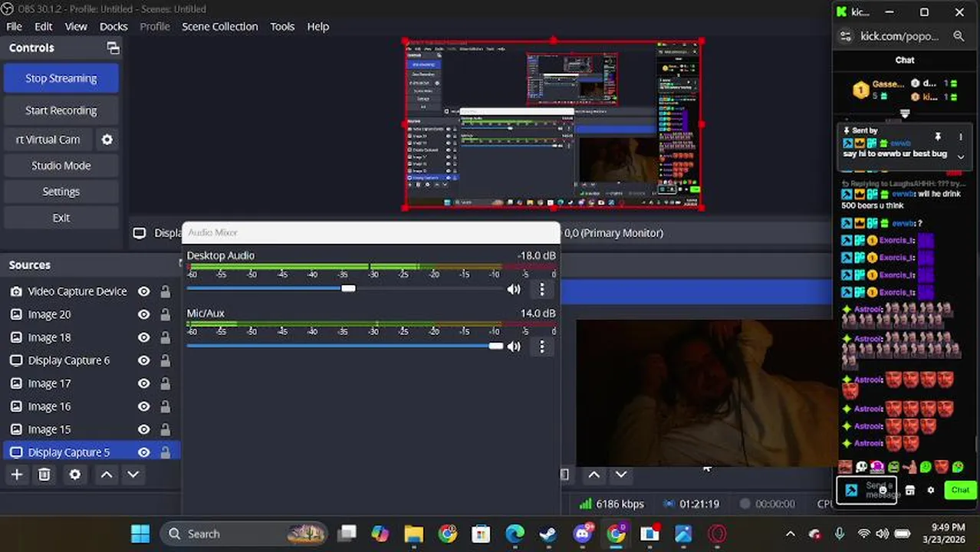Open OBS Settings button
The width and height of the screenshot is (980, 552).
61,192
